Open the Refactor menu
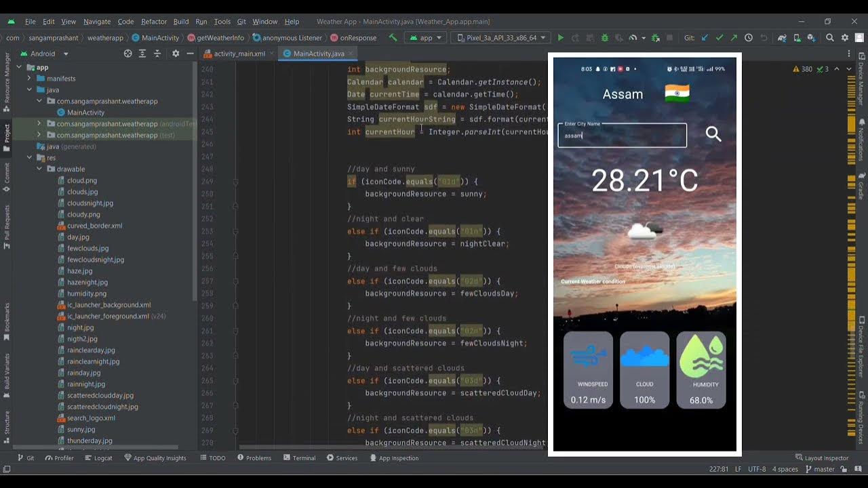Screen dimensions: 868x488 click(x=154, y=22)
